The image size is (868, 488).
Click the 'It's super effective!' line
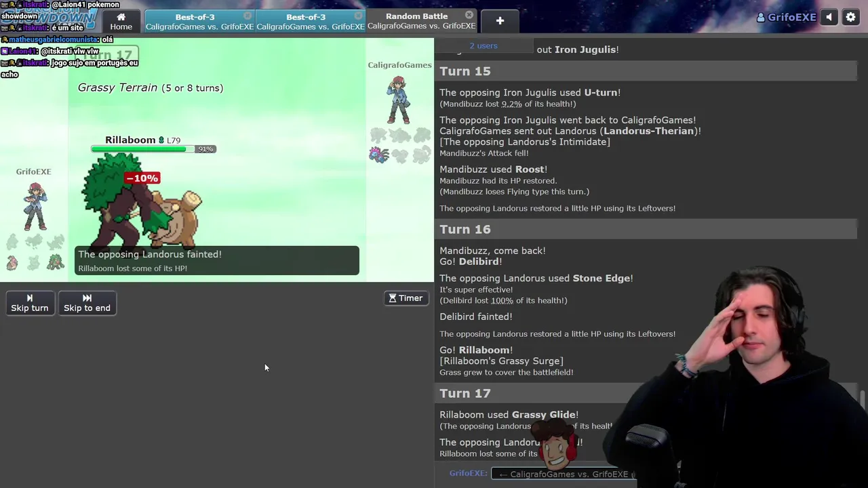pos(476,289)
